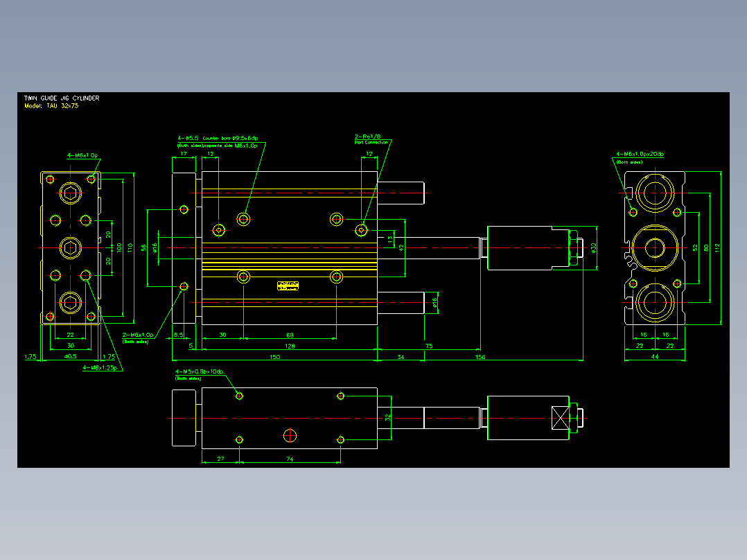The width and height of the screenshot is (747, 560).
Task: Click the "4-M8x1.25p" thread annotation
Action: 100,368
